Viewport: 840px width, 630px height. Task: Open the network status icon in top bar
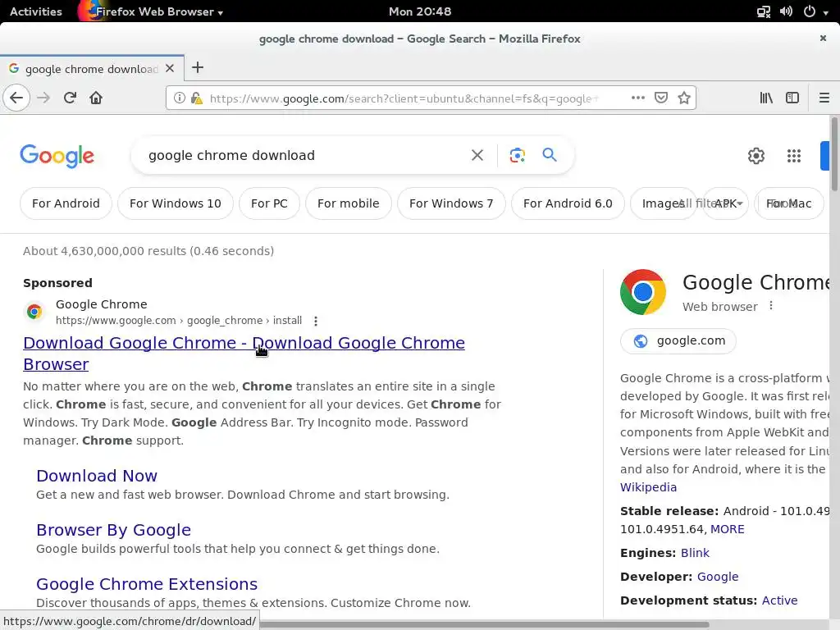(x=764, y=11)
